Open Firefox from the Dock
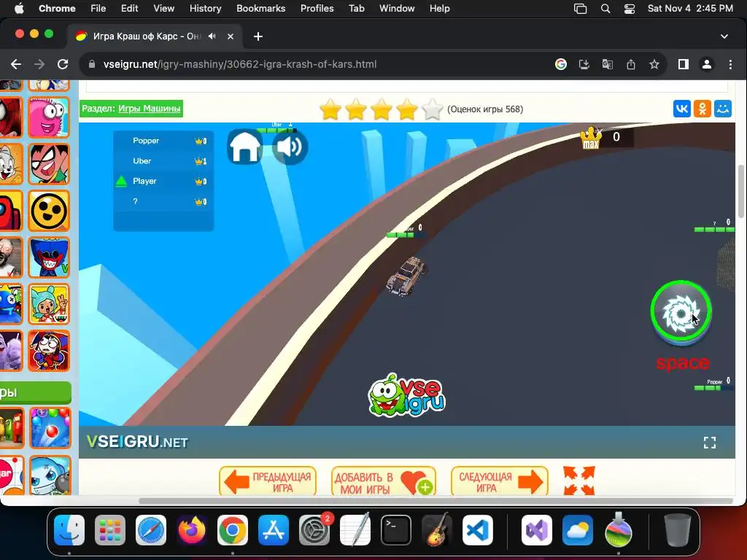Image resolution: width=747 pixels, height=560 pixels. click(192, 530)
